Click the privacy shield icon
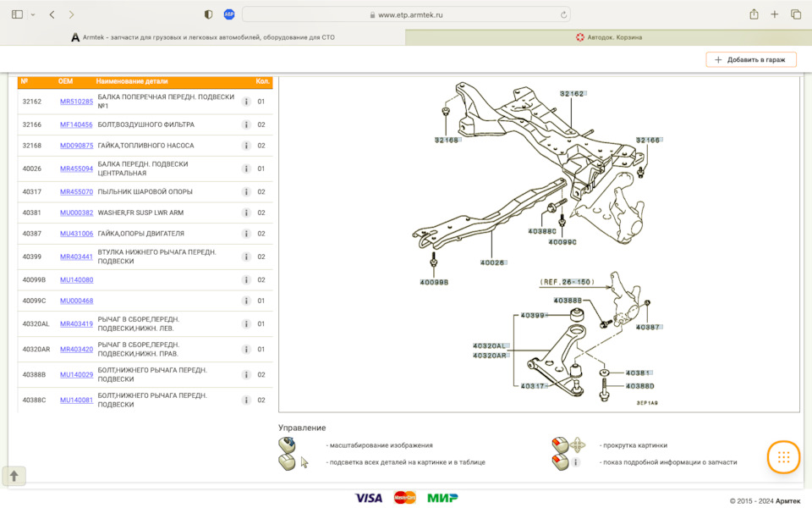This screenshot has width=812, height=508. (208, 14)
